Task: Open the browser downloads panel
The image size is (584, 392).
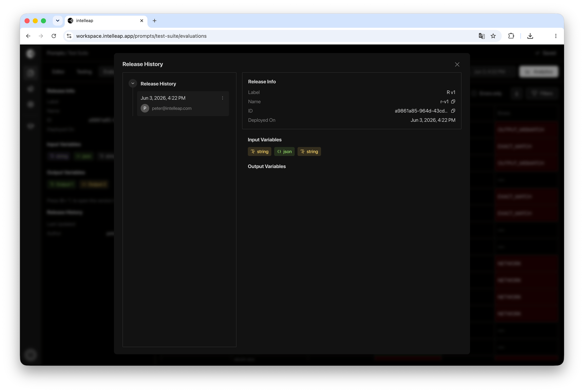Action: (530, 36)
